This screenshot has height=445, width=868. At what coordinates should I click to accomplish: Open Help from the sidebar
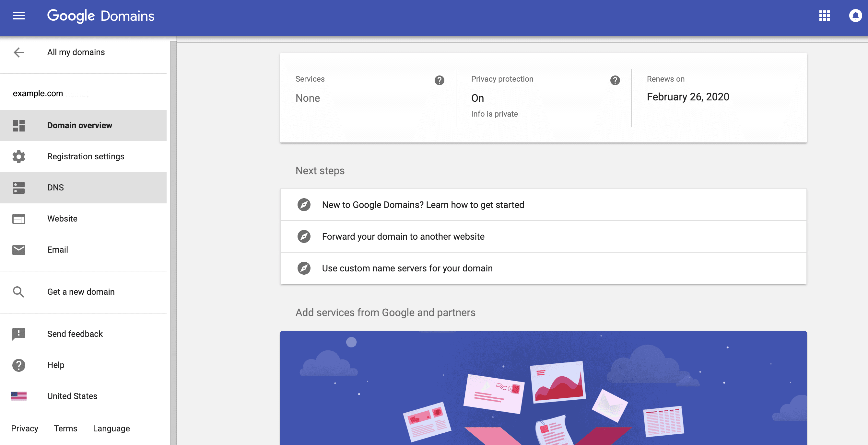(x=56, y=365)
